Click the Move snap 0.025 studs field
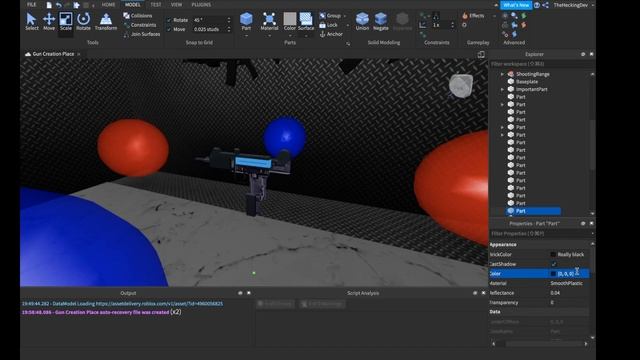640x360 pixels. (x=208, y=29)
